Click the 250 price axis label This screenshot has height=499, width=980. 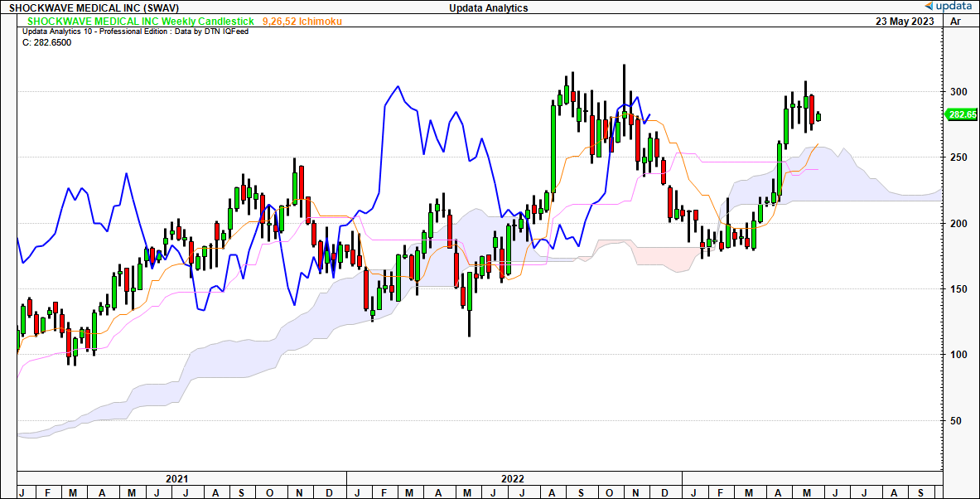(958, 157)
